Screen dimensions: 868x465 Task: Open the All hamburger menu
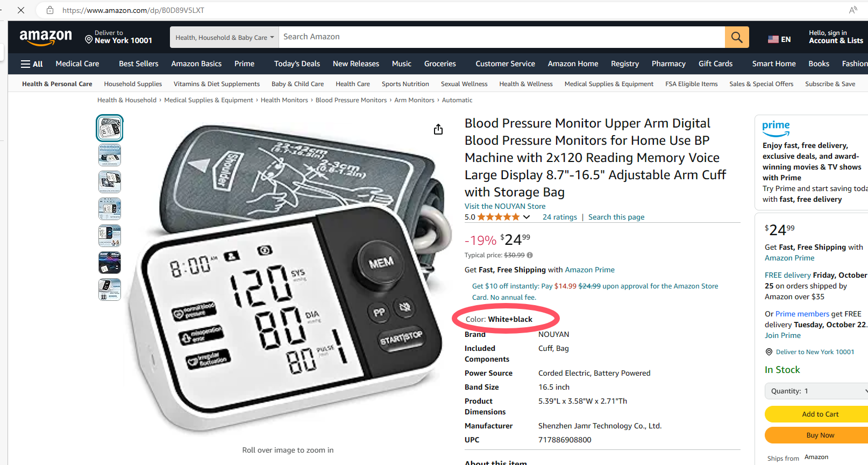[32, 64]
